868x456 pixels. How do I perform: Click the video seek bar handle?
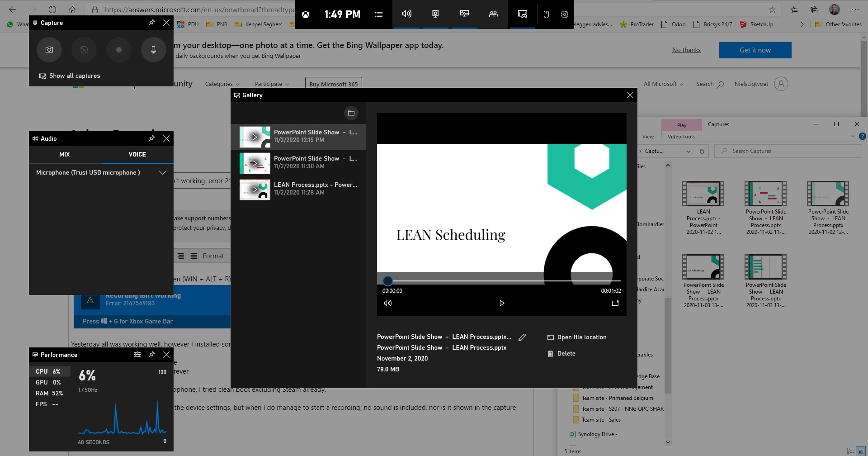pyautogui.click(x=387, y=280)
